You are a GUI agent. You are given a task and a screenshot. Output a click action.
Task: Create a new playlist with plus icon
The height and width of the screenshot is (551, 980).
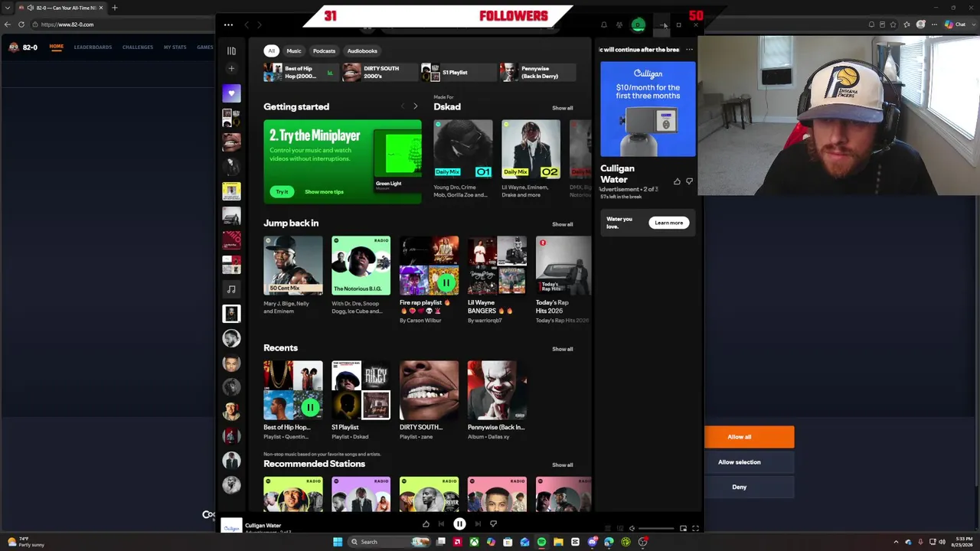coord(231,69)
